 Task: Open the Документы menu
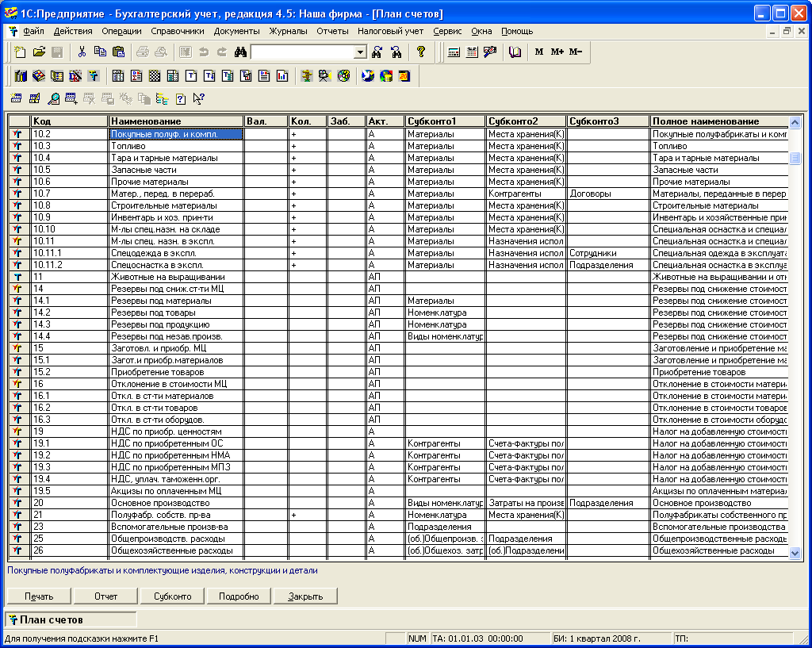(x=236, y=31)
